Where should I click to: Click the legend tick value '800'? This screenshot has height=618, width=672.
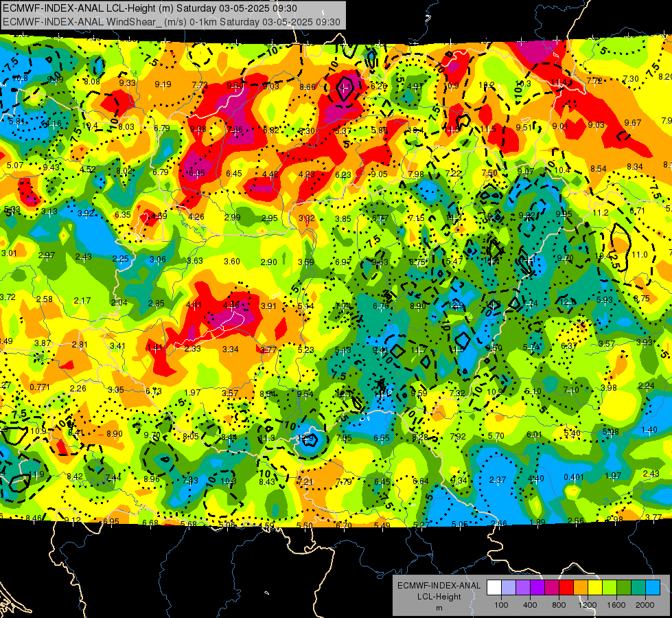559,605
